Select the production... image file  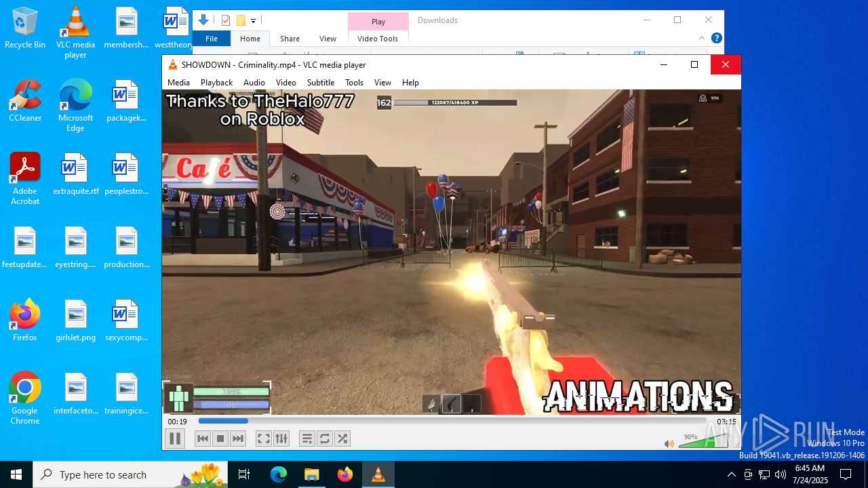[x=126, y=247]
